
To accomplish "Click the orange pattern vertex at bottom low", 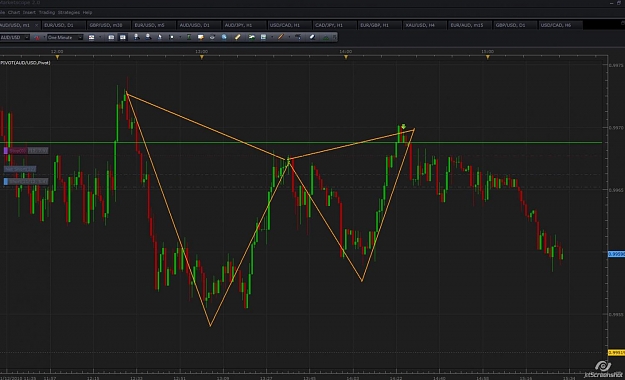I will tap(210, 326).
